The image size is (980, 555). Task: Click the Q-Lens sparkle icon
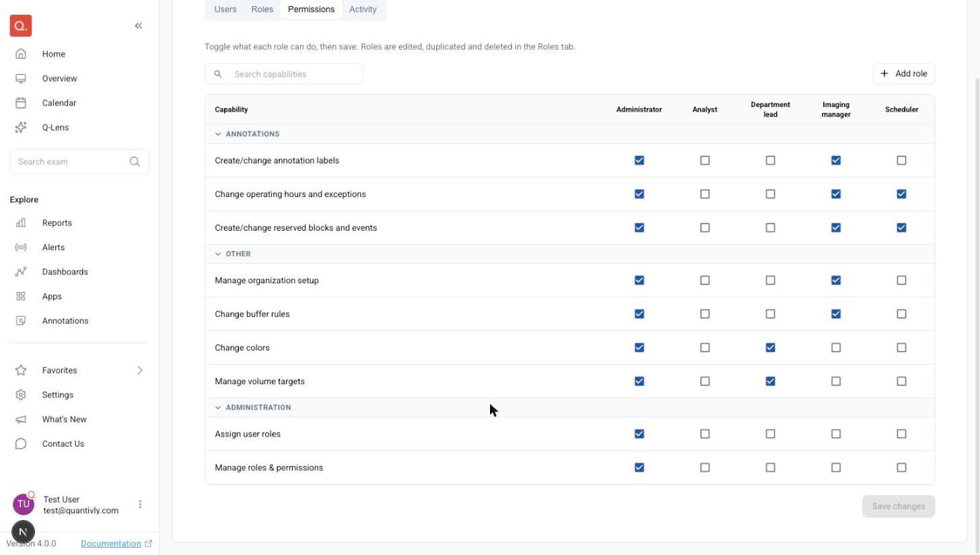point(21,127)
